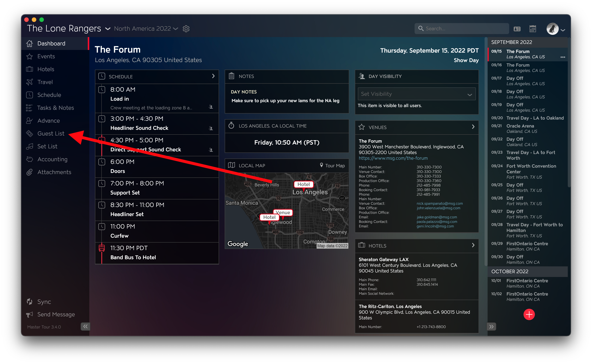Email geni.lincoln@msg.com
The image size is (592, 364).
coord(435,226)
